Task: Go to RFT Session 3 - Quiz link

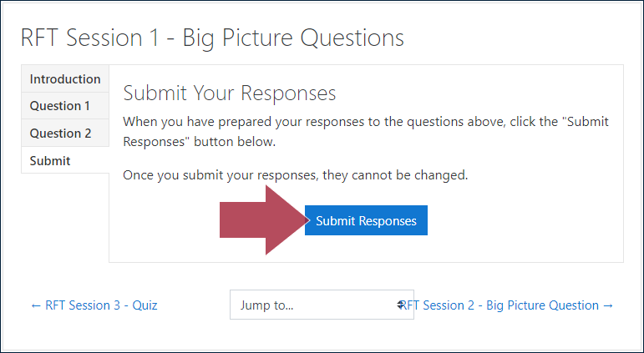Action: pyautogui.click(x=94, y=305)
